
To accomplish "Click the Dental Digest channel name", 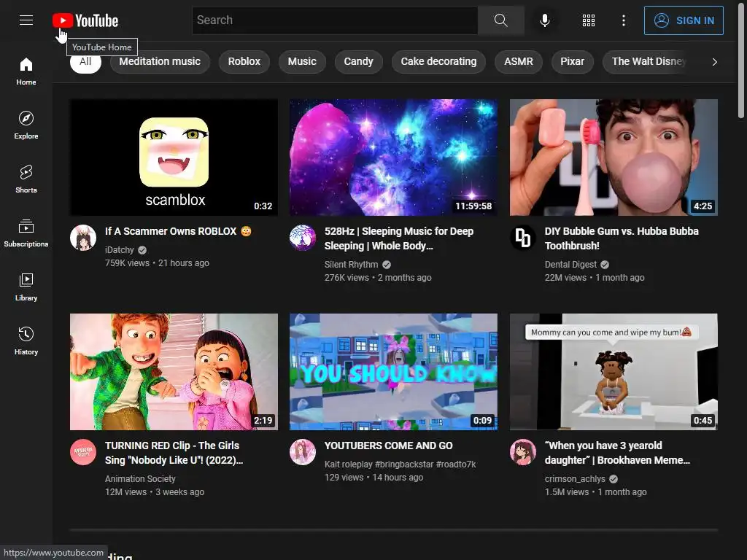I will 570,265.
